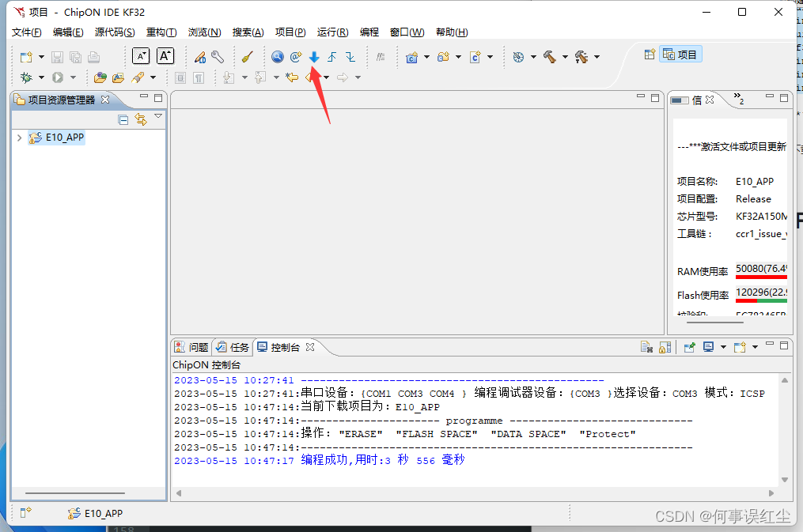Open dropdown next to new C file icon
This screenshot has height=532, width=803.
[490, 57]
